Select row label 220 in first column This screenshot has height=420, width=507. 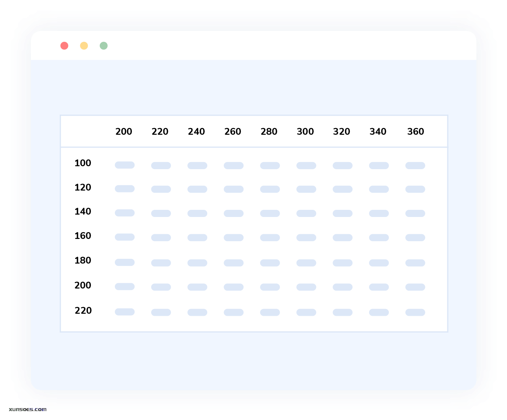83,310
